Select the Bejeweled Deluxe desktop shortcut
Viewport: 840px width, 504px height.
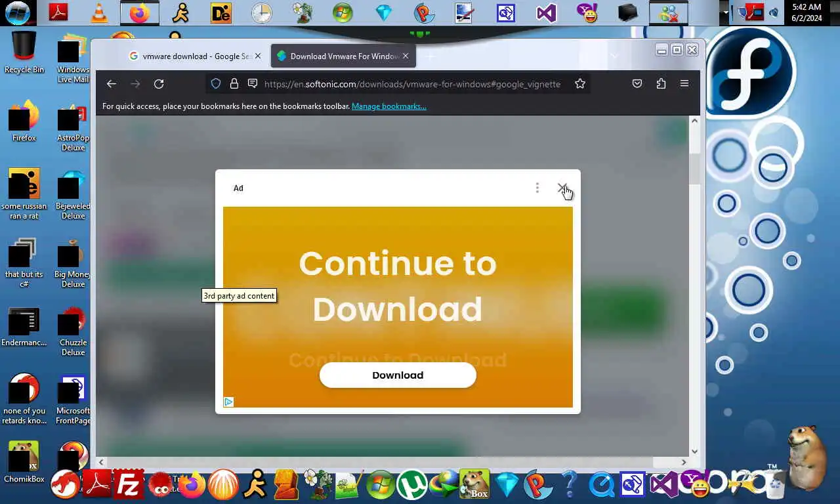(x=73, y=196)
